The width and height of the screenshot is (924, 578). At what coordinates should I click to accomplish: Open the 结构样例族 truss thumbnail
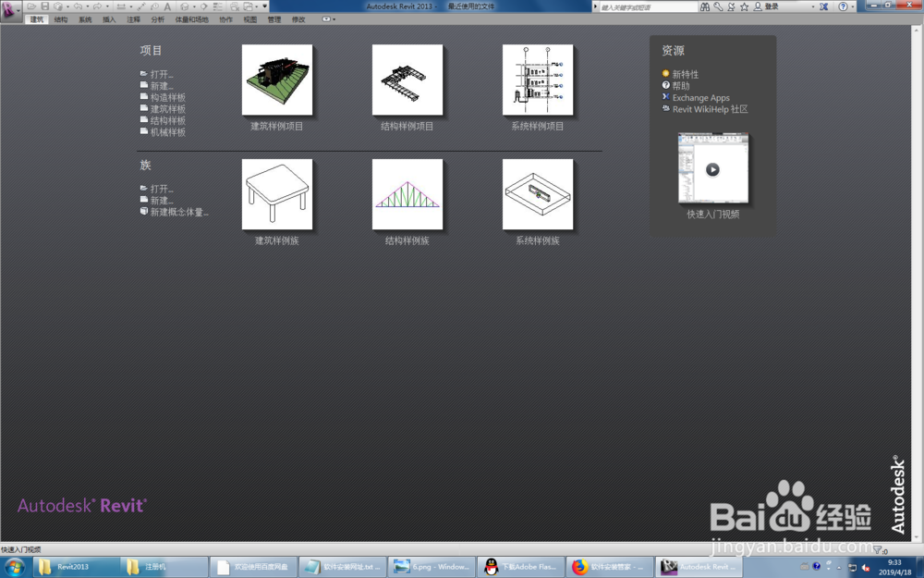[x=407, y=194]
